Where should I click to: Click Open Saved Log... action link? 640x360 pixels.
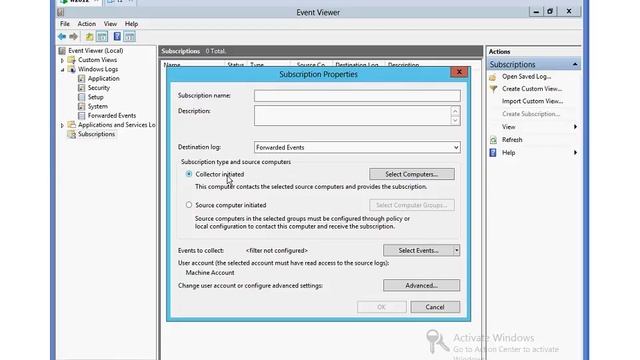click(x=527, y=77)
